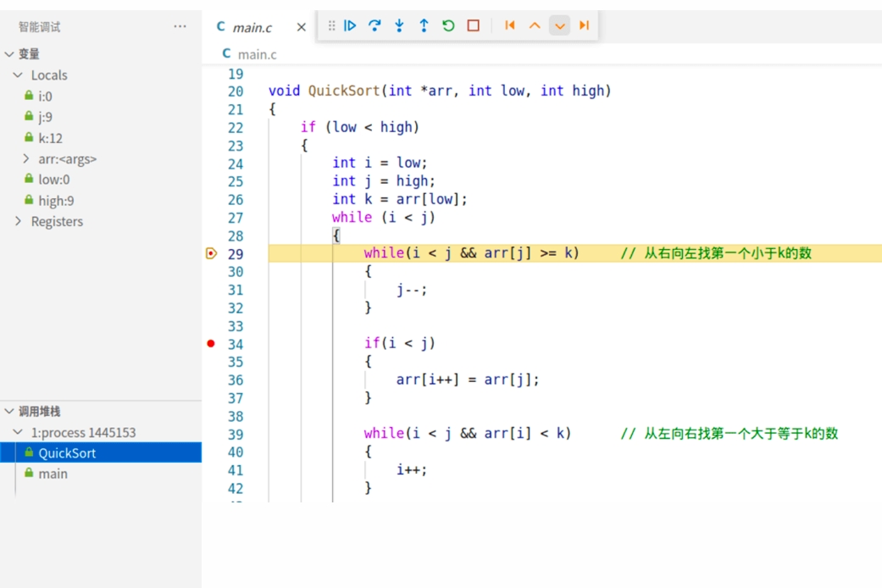The image size is (882, 588).
Task: Click the orange up chevron icon
Action: pyautogui.click(x=535, y=25)
